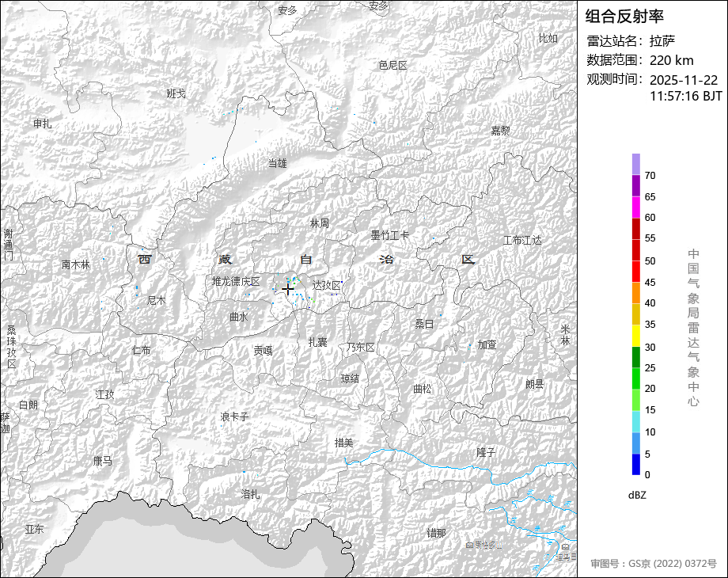Click the 错那 map label

click(x=437, y=532)
